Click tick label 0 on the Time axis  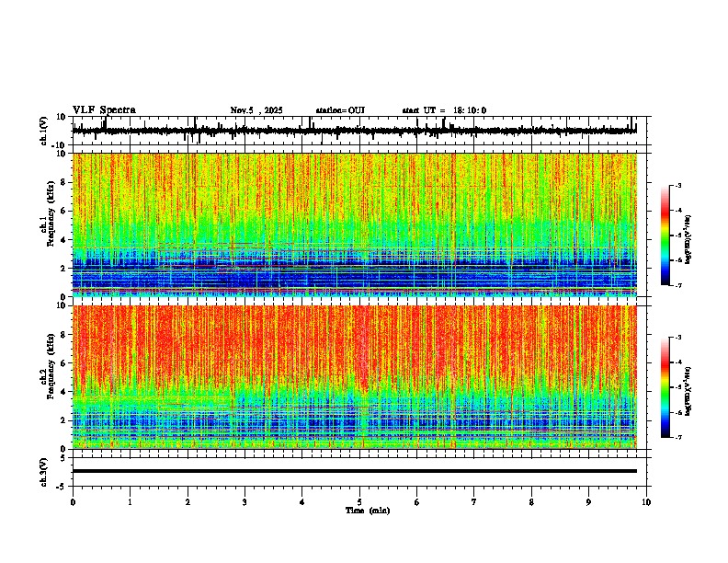click(73, 502)
